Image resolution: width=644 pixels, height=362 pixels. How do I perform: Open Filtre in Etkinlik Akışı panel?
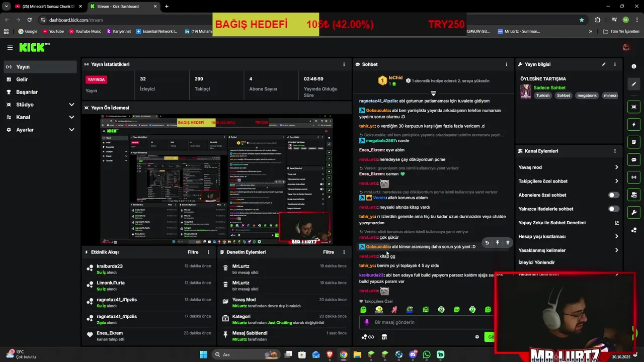[x=193, y=252]
